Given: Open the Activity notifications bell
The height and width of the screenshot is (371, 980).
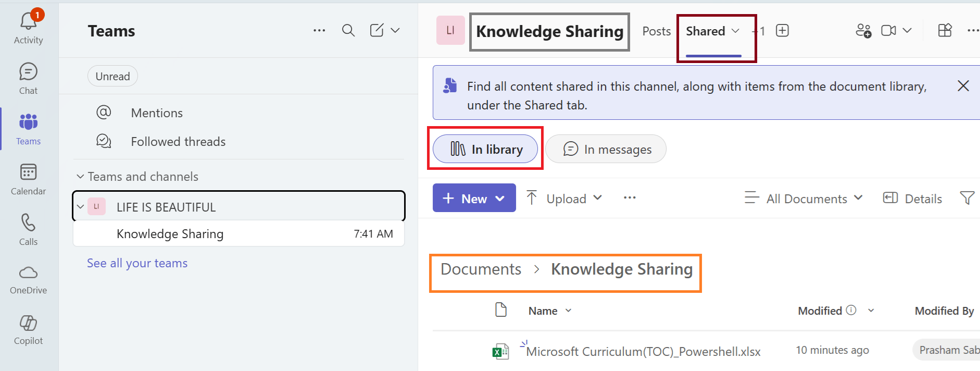Looking at the screenshot, I should pyautogui.click(x=28, y=27).
